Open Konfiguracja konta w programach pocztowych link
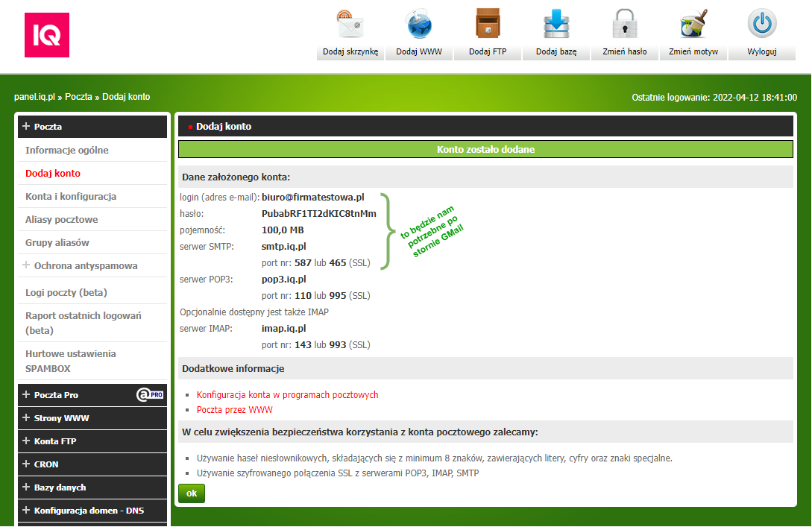The image size is (812, 527). coord(287,395)
